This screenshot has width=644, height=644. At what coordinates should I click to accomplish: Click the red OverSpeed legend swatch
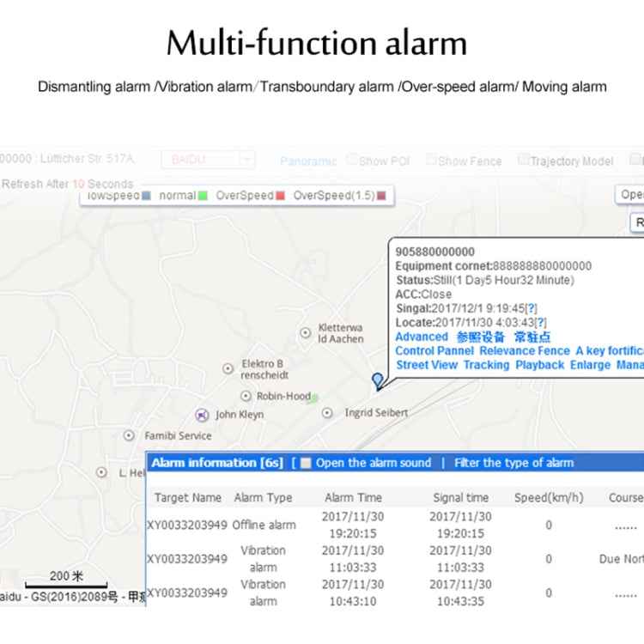[x=280, y=196]
